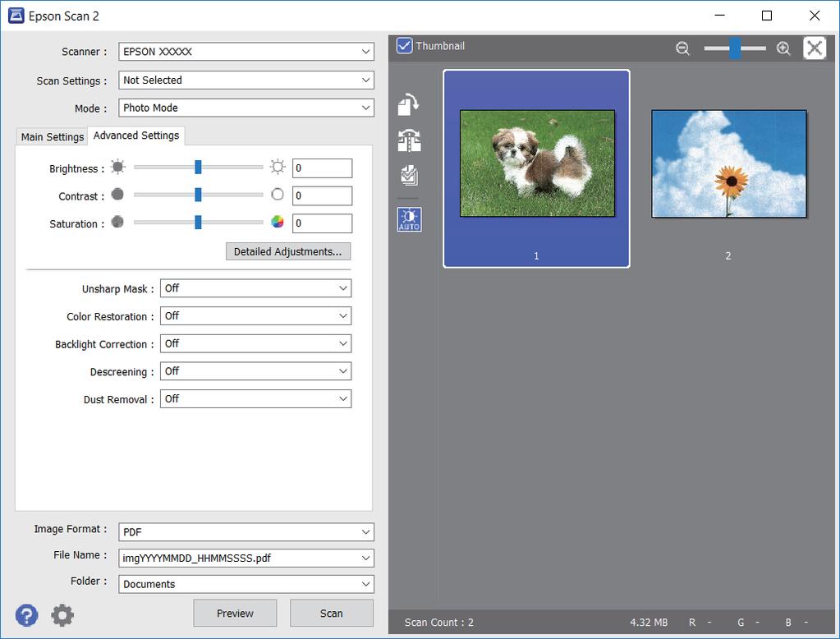Image resolution: width=840 pixels, height=639 pixels.
Task: Click the zoom in magnifier icon
Action: 783,48
